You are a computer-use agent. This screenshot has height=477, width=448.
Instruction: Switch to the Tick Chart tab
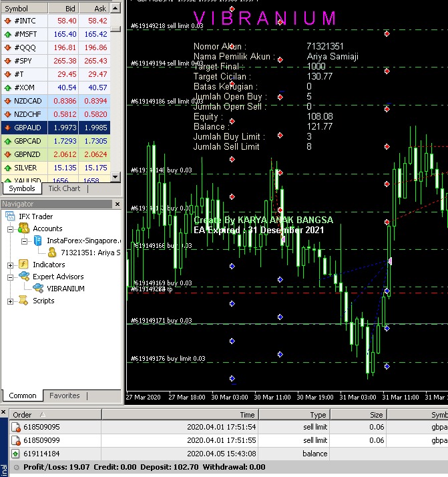pos(64,188)
